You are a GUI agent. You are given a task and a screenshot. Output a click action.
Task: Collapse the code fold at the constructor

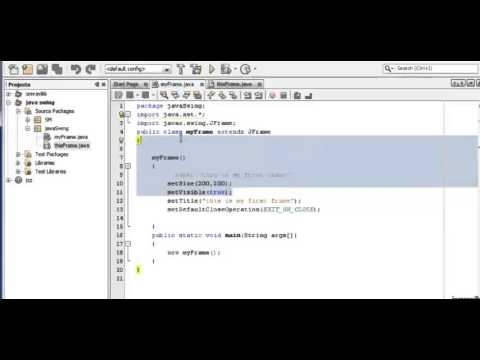point(128,166)
